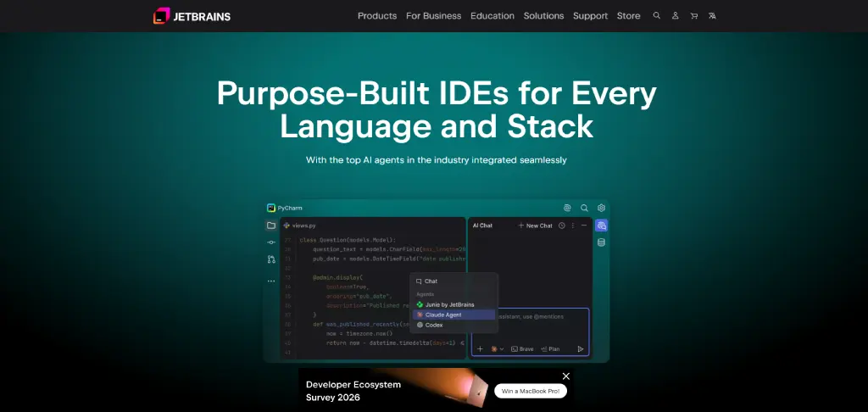Click the PyCharm search magnifier icon
868x412 pixels.
click(x=584, y=209)
